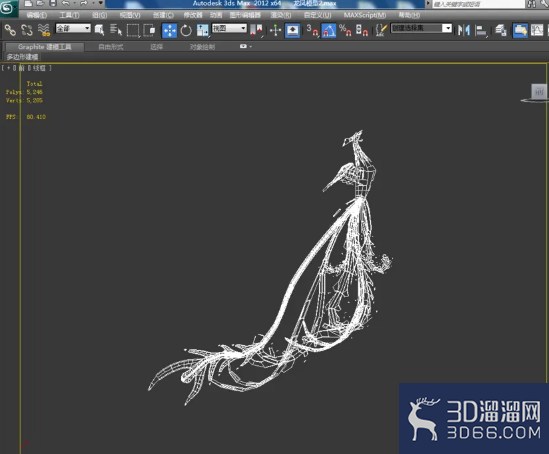The image size is (549, 454).
Task: Redo the action with the Redo arrow
Action: click(x=84, y=4)
